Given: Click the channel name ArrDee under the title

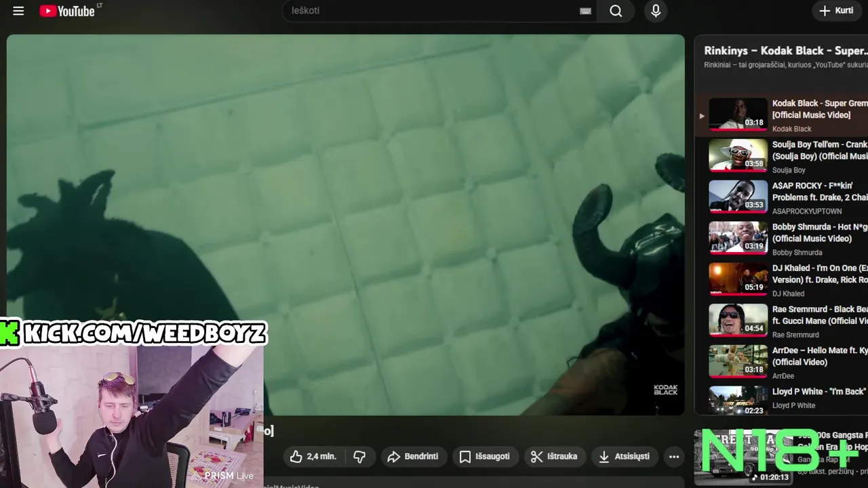Looking at the screenshot, I should click(783, 376).
